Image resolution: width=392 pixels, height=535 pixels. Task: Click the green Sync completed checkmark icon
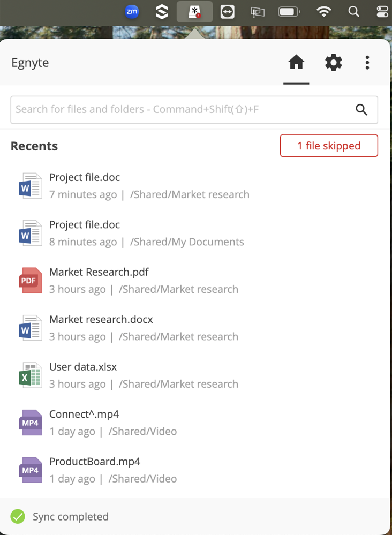pos(17,516)
